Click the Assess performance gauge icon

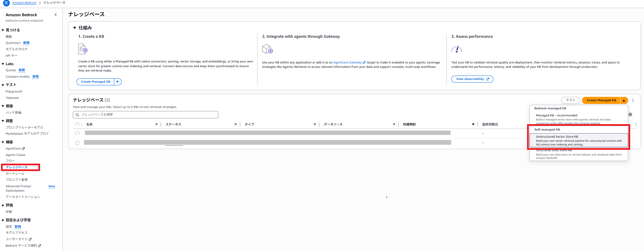point(457,50)
